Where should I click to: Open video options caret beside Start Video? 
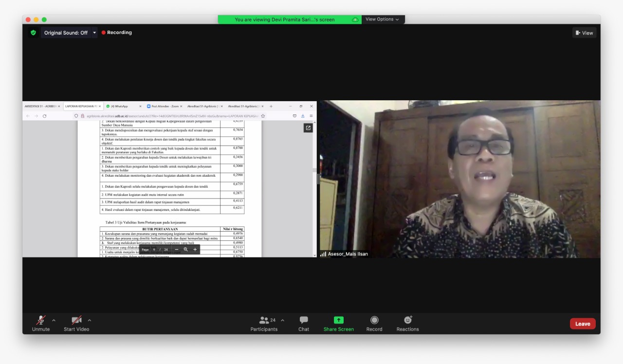coord(90,320)
